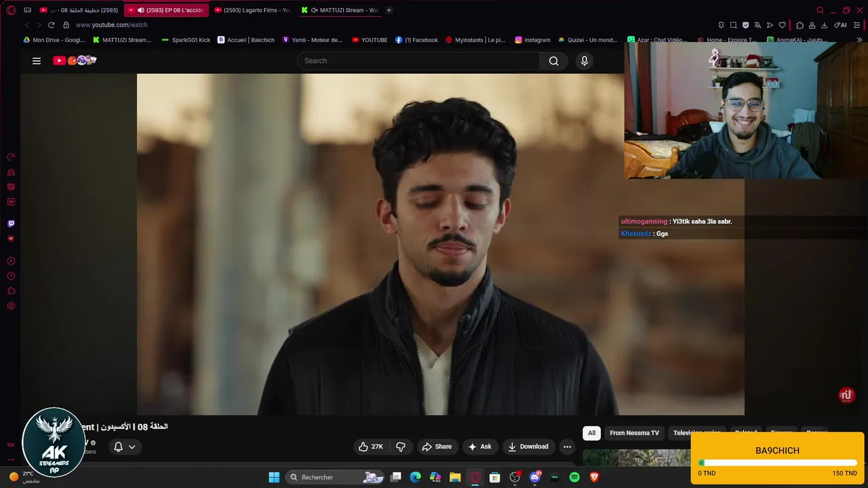Open the sidebar Extensions cube icon

pyautogui.click(x=11, y=291)
